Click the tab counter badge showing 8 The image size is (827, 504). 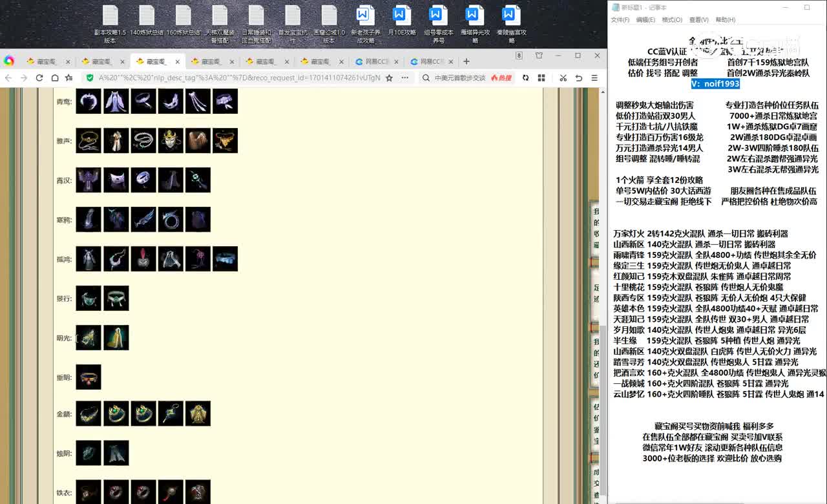[x=519, y=56]
